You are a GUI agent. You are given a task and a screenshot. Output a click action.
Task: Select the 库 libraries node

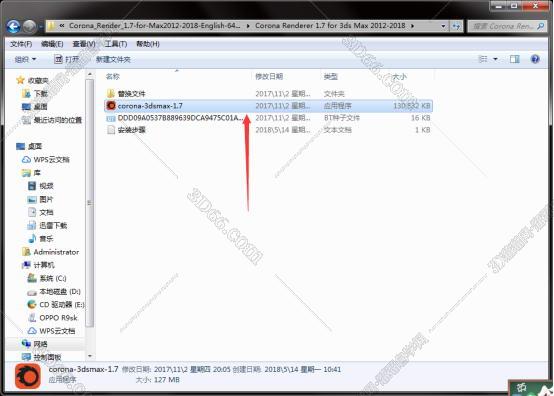point(37,173)
